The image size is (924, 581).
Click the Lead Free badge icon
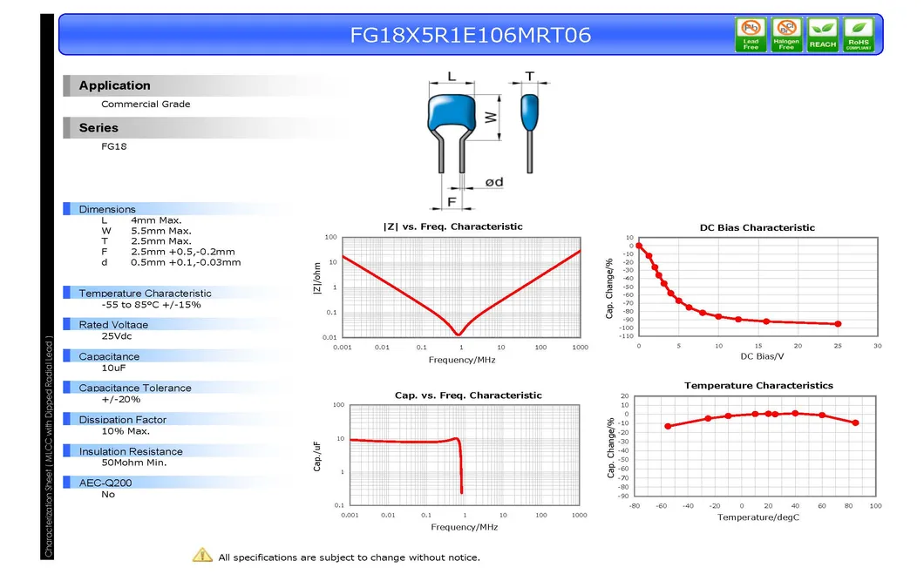coord(751,34)
